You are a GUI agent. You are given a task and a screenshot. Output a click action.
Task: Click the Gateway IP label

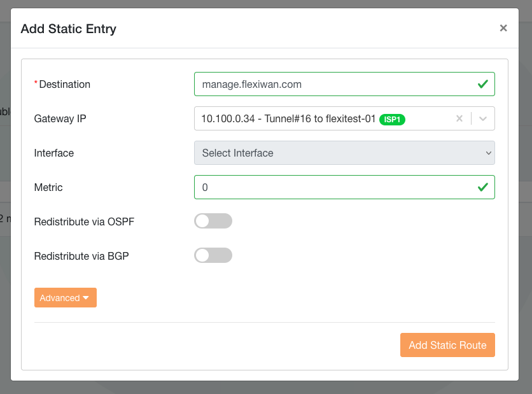click(60, 119)
